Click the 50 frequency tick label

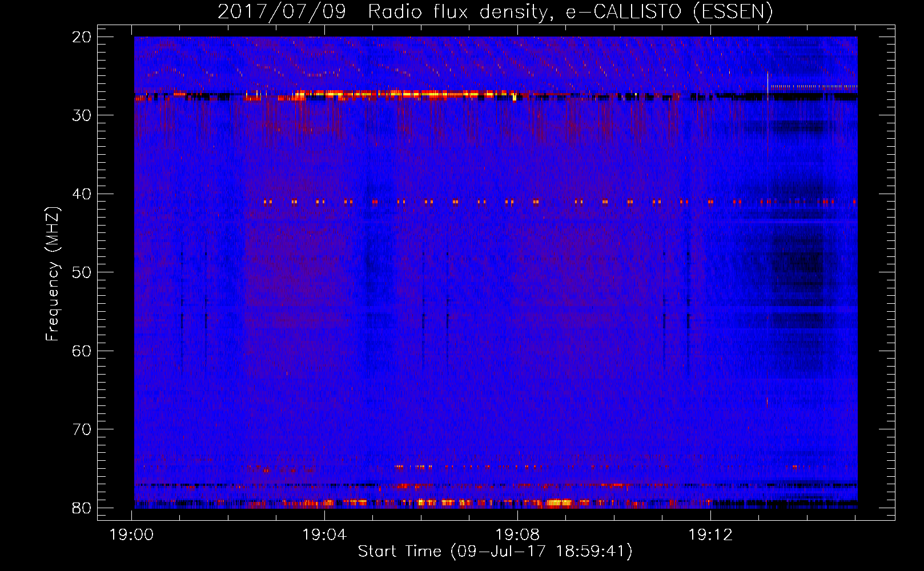(82, 272)
